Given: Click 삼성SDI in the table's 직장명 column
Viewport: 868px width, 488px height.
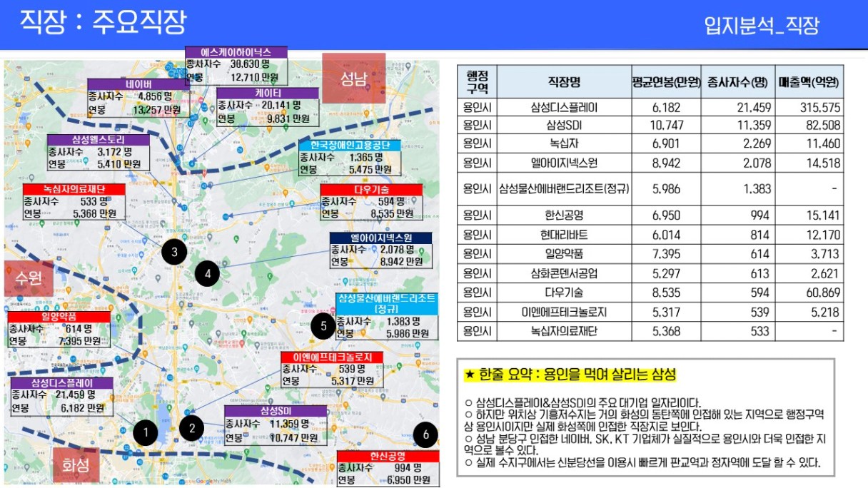Looking at the screenshot, I should click(x=564, y=126).
